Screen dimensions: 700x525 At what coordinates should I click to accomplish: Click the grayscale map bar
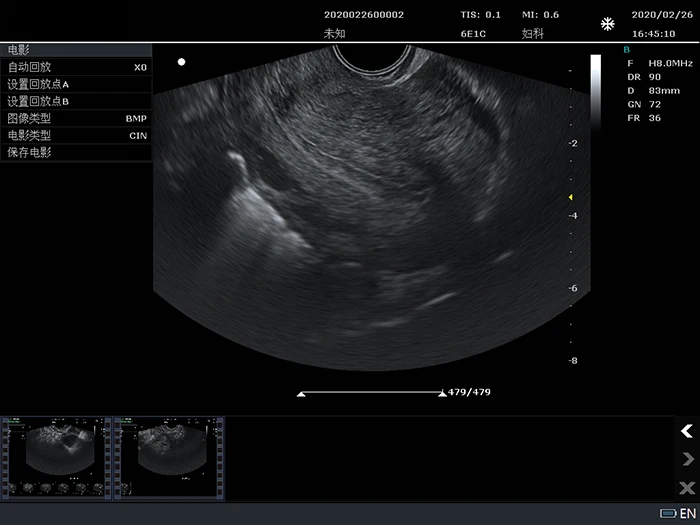coord(595,90)
